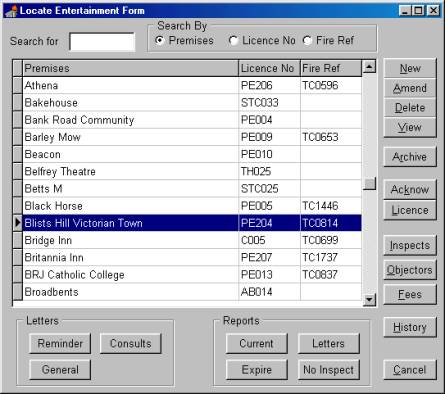The height and width of the screenshot is (394, 445).
Task: Click the row selector beside Broadbents
Action: (x=17, y=292)
